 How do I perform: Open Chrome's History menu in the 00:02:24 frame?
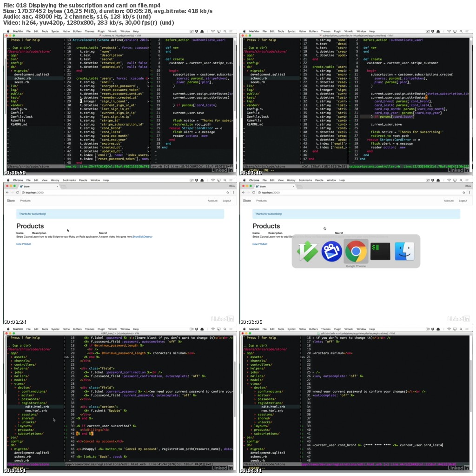pos(55,180)
